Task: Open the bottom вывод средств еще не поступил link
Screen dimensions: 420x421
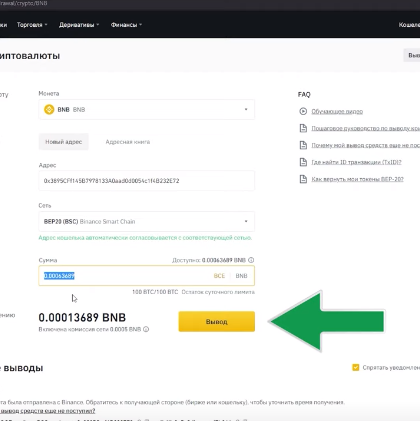Action: [48, 411]
